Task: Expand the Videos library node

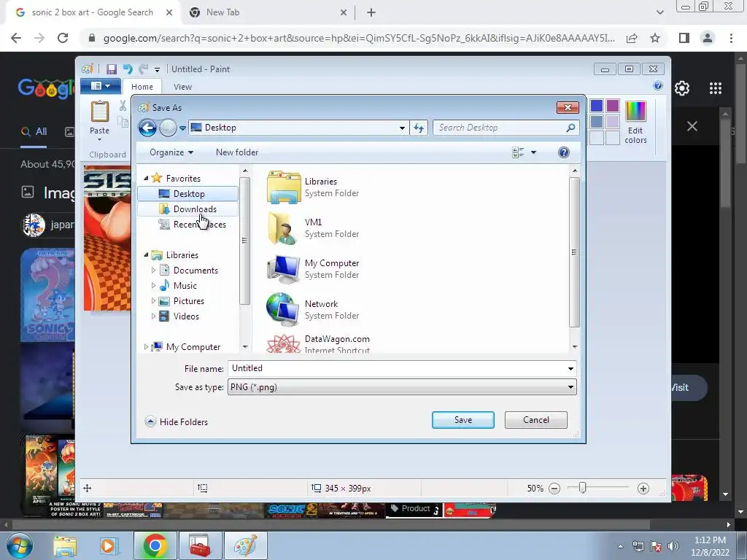Action: tap(153, 316)
